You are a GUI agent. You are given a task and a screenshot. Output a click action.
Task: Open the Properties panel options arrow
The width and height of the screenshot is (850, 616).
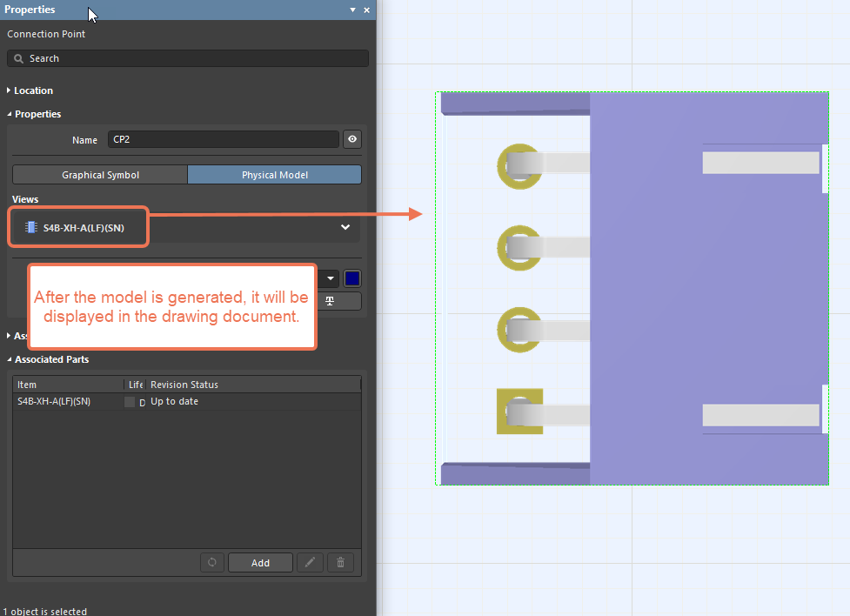[352, 10]
